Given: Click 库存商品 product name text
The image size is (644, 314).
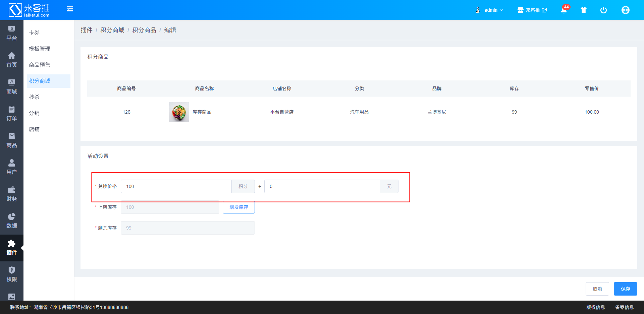Looking at the screenshot, I should tap(202, 112).
